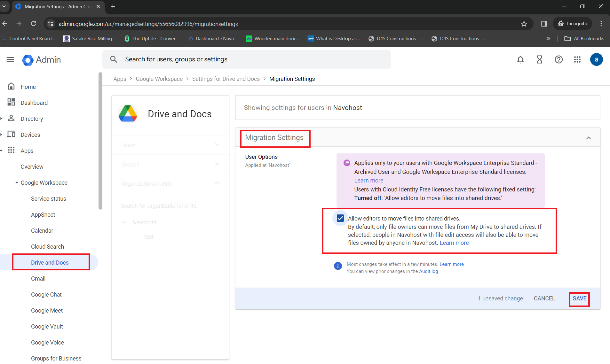
Task: Collapse the Google Workspace tree arrow
Action: (x=17, y=183)
